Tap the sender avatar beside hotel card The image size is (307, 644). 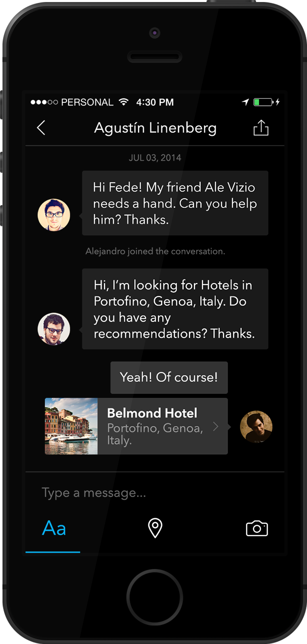(256, 427)
